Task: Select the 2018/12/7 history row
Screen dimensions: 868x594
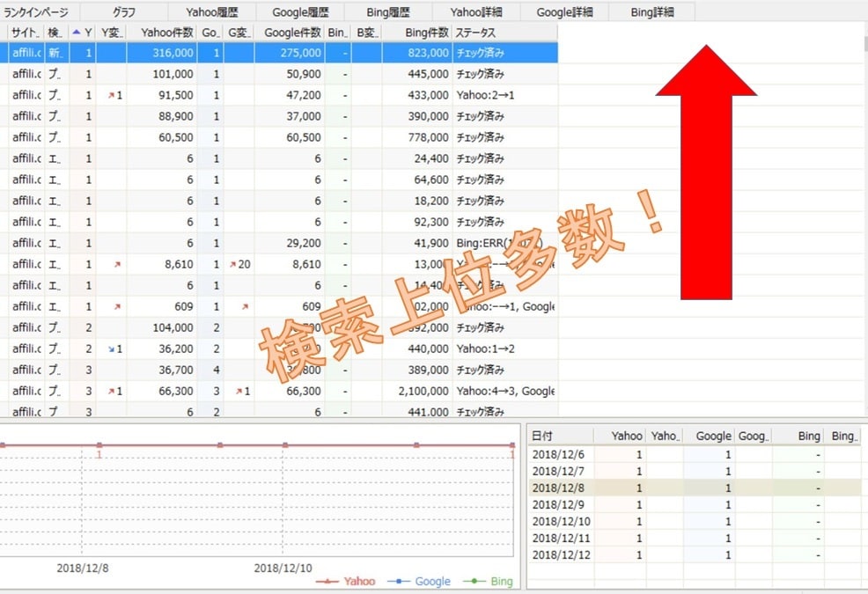Action: [x=695, y=471]
